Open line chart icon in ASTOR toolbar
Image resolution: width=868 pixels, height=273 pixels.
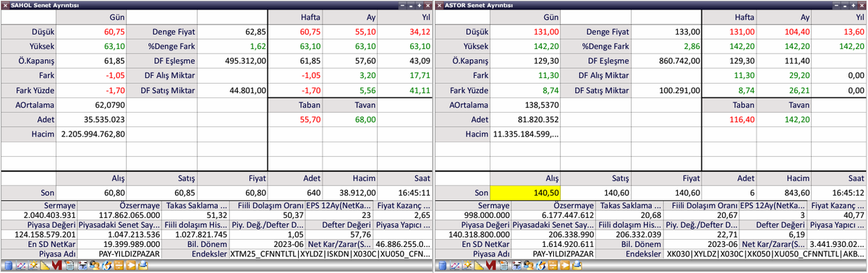click(x=455, y=265)
